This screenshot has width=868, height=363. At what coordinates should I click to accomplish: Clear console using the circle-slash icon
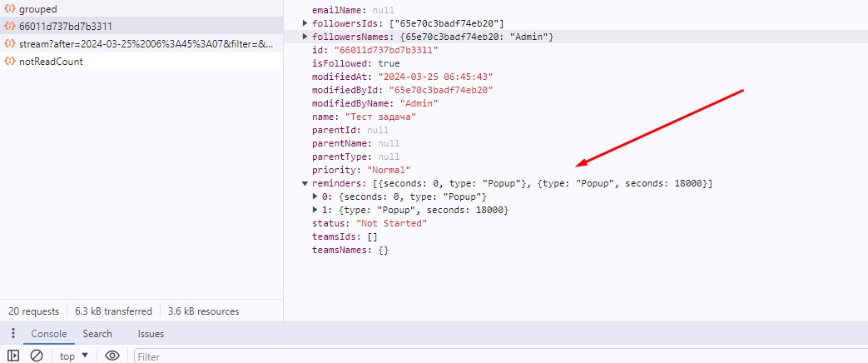[37, 356]
